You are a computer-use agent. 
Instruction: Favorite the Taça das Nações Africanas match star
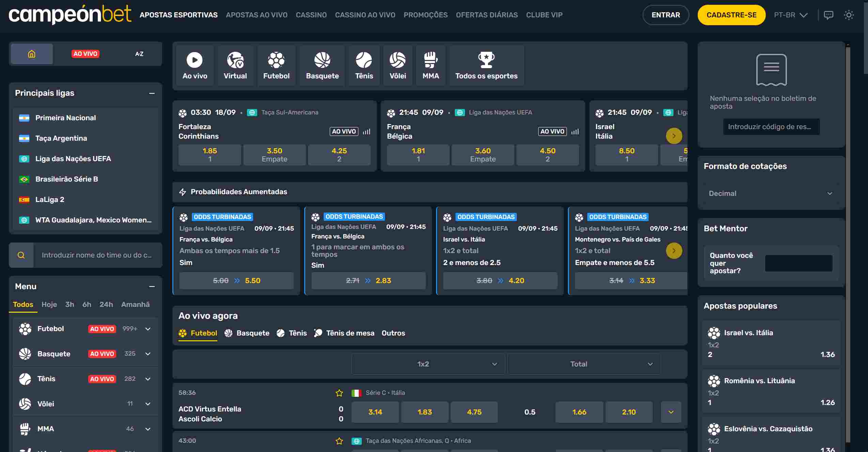click(x=339, y=441)
